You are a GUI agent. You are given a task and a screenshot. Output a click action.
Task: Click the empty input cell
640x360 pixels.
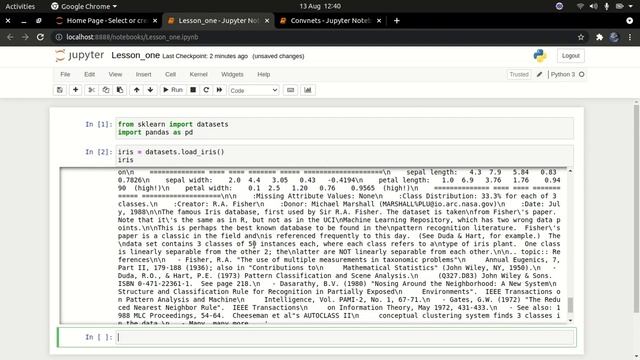pyautogui.click(x=345, y=337)
